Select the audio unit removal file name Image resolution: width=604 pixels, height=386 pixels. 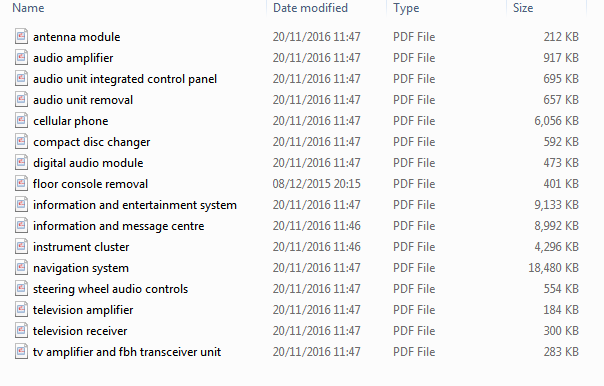coord(83,100)
